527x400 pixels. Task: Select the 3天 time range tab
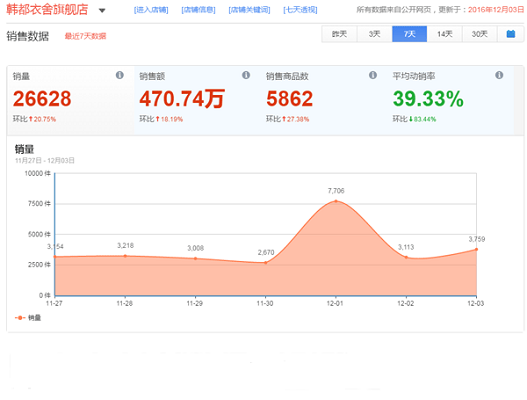point(374,34)
